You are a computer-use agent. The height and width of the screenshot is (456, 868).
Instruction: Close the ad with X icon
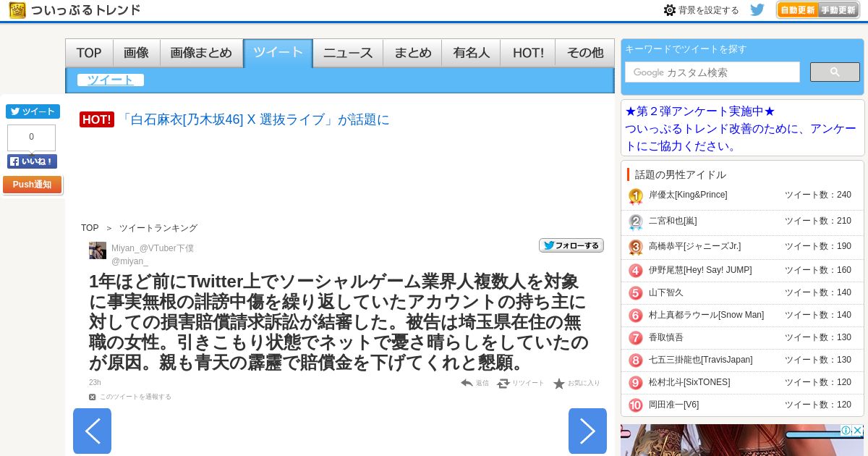(858, 431)
